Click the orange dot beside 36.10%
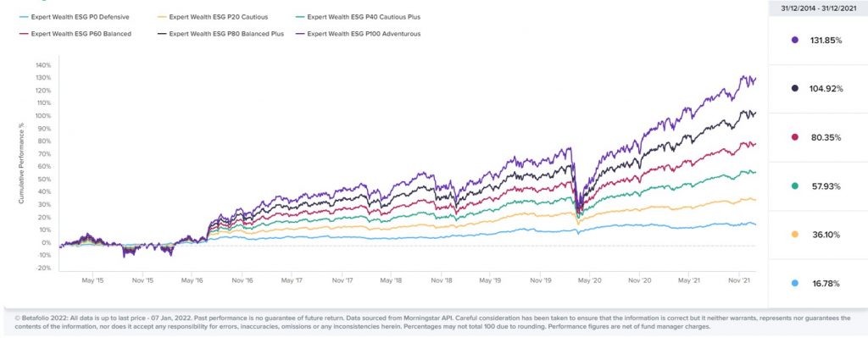Viewport: 868px width, 338px height. point(795,235)
